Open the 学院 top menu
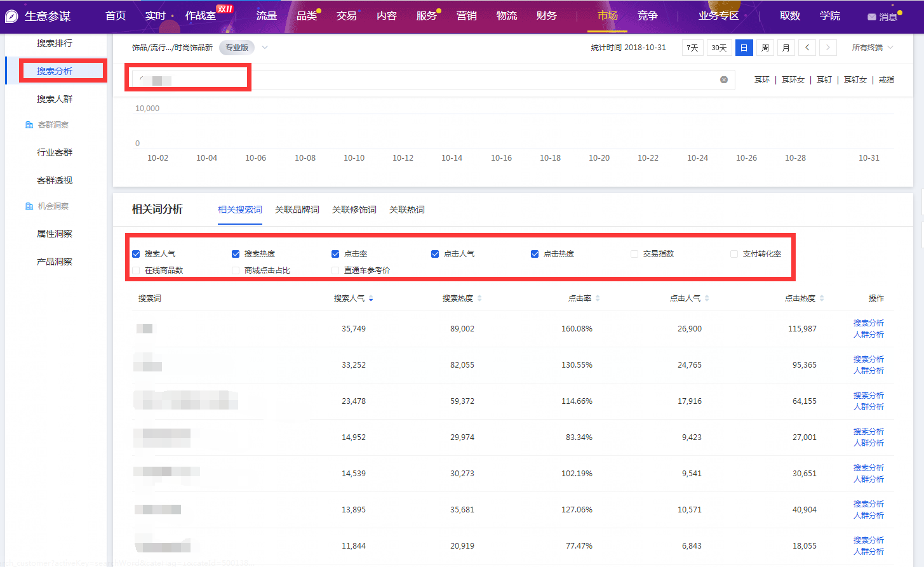This screenshot has width=924, height=567. (830, 16)
